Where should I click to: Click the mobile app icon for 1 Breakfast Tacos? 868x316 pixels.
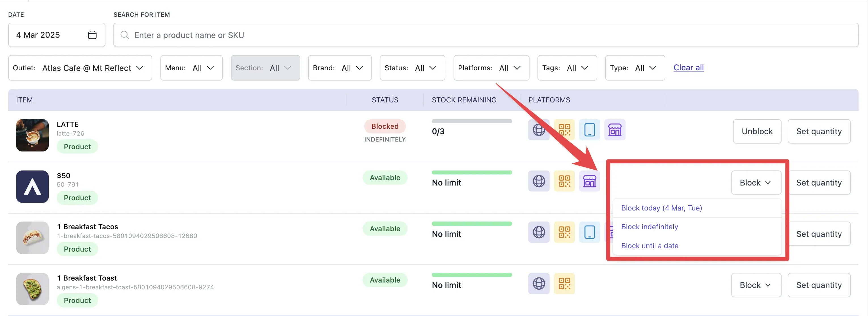[590, 232]
